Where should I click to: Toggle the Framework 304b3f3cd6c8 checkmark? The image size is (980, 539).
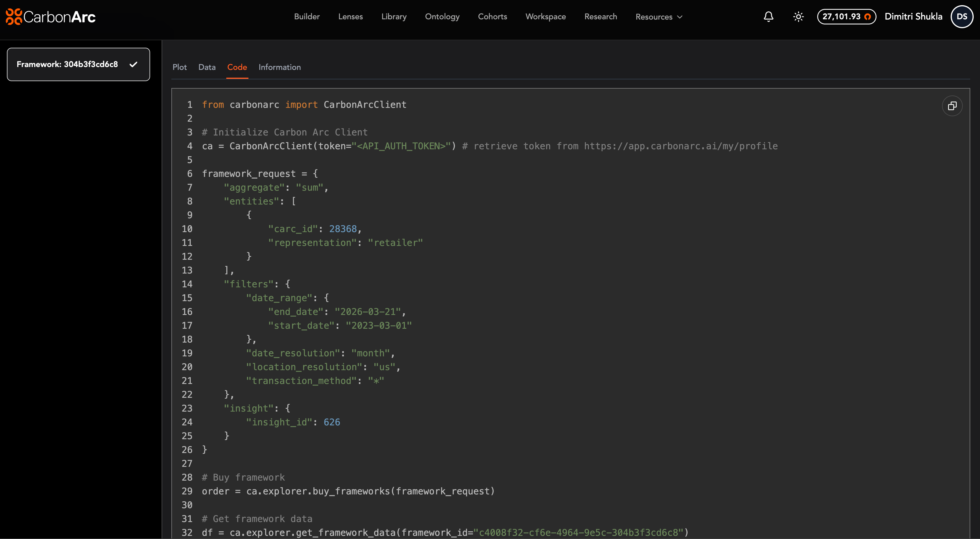tap(133, 64)
